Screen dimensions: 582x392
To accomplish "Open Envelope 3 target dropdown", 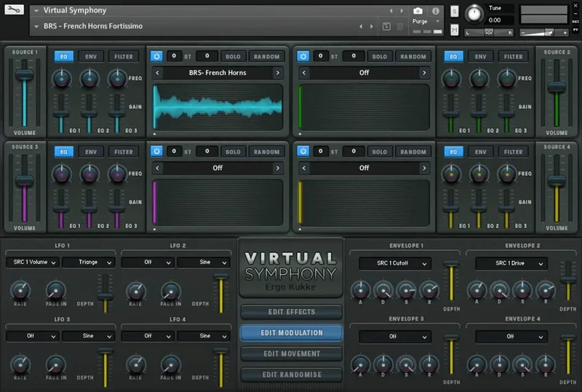I will pyautogui.click(x=395, y=336).
